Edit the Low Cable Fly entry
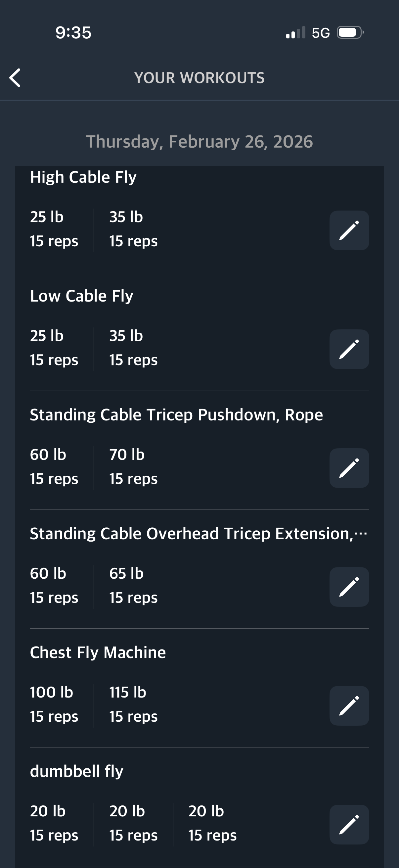The width and height of the screenshot is (399, 868). [349, 349]
